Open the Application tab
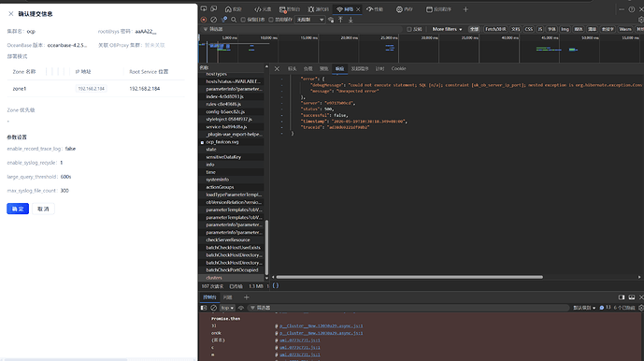Screen dimensions: 644x361 tap(438, 9)
